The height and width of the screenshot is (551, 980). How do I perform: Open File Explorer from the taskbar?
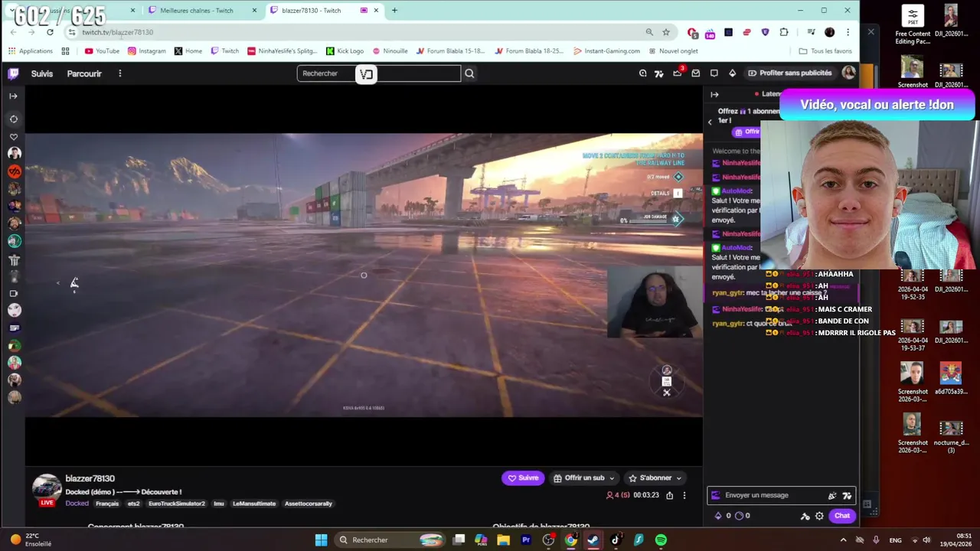tap(503, 540)
